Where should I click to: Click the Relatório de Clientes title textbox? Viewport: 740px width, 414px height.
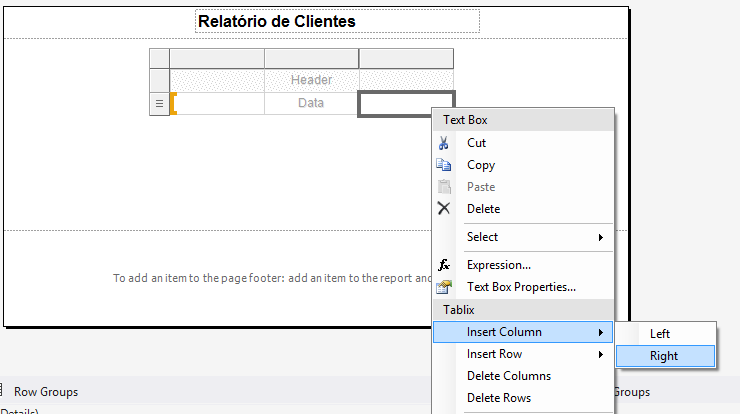coord(337,21)
